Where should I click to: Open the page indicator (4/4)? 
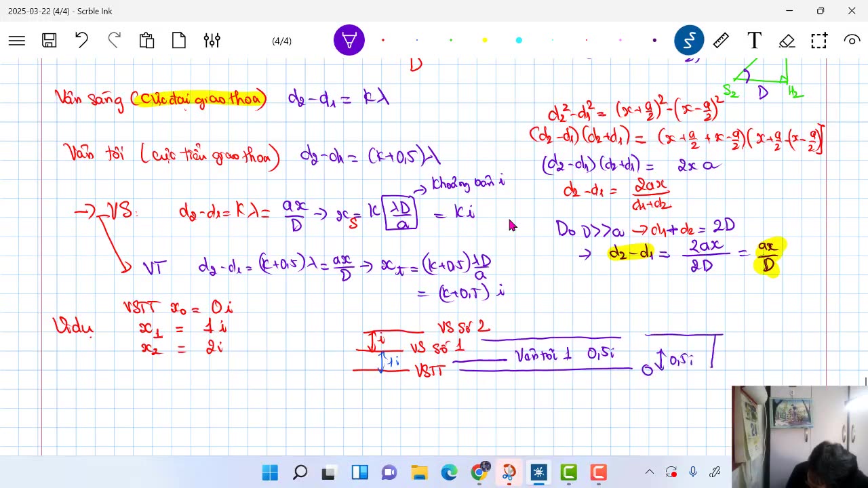(x=281, y=41)
